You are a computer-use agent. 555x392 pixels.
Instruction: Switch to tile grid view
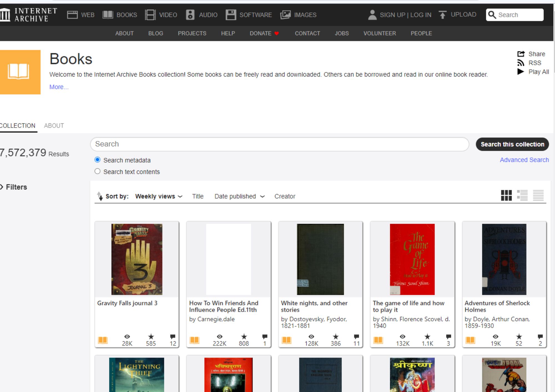(x=506, y=195)
